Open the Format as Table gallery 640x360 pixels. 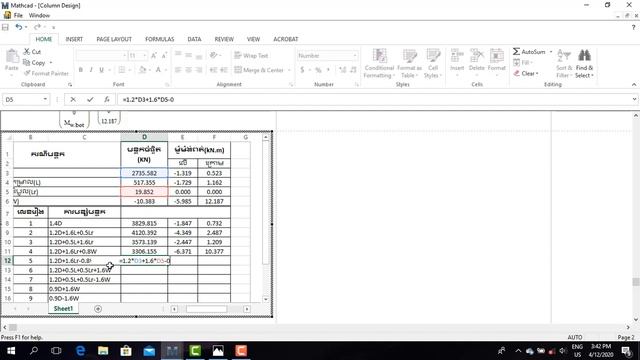[x=409, y=63]
